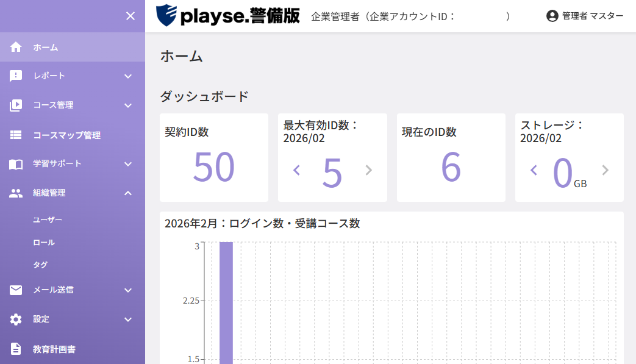Go to previous month for ストレージ

(x=534, y=170)
